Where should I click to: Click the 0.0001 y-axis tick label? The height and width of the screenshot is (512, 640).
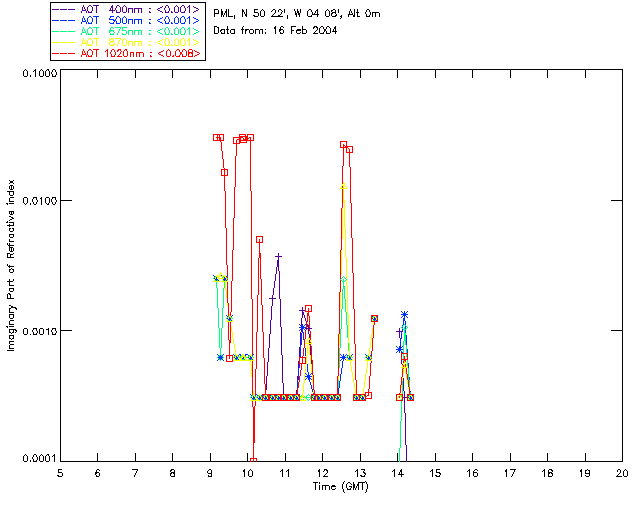[39, 459]
